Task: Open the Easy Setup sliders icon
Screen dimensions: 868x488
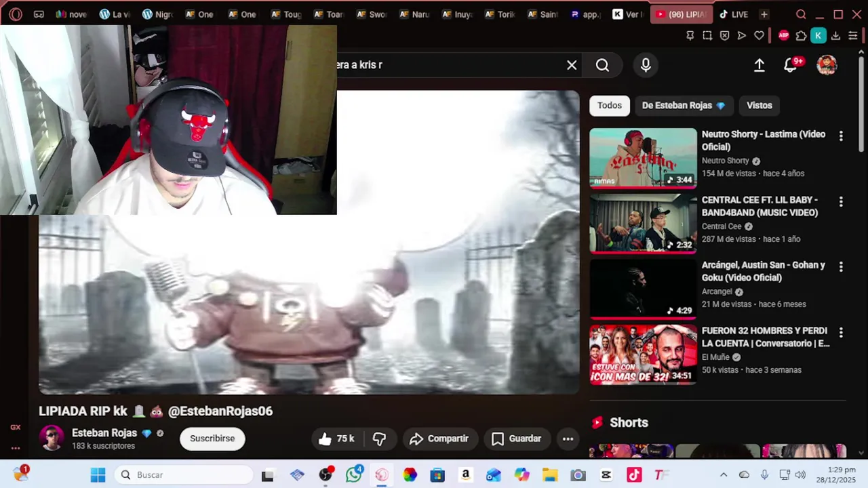Action: (x=853, y=36)
